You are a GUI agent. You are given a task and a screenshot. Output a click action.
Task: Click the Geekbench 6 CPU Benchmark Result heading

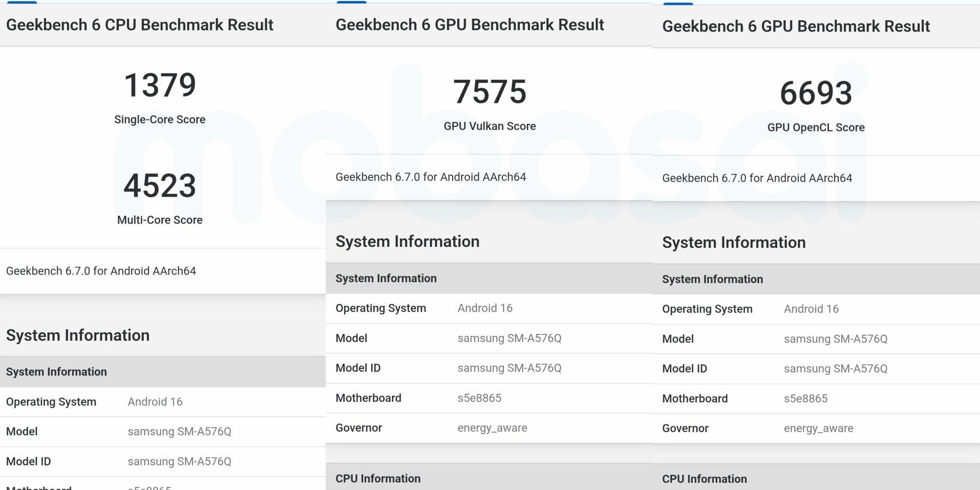[139, 25]
